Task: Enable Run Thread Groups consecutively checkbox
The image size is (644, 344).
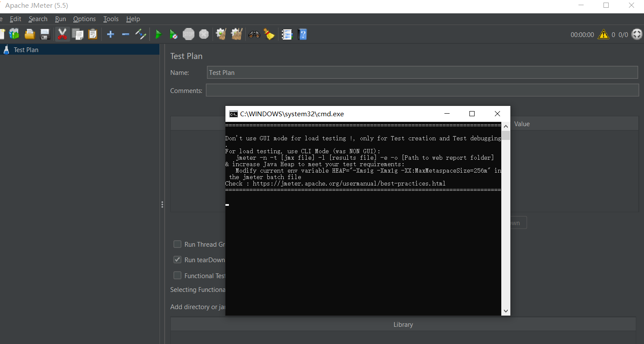Action: [x=177, y=244]
